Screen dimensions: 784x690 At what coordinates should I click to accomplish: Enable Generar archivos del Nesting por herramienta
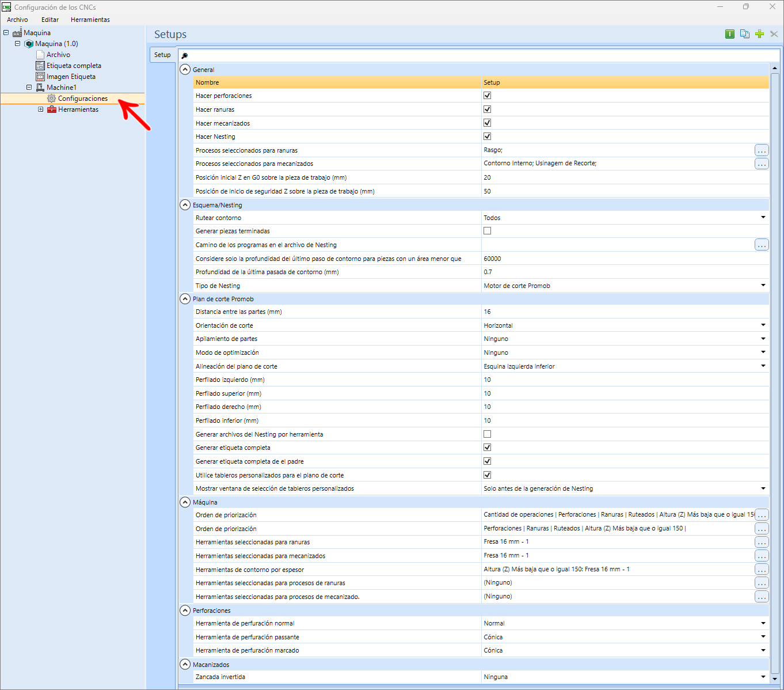coord(488,434)
